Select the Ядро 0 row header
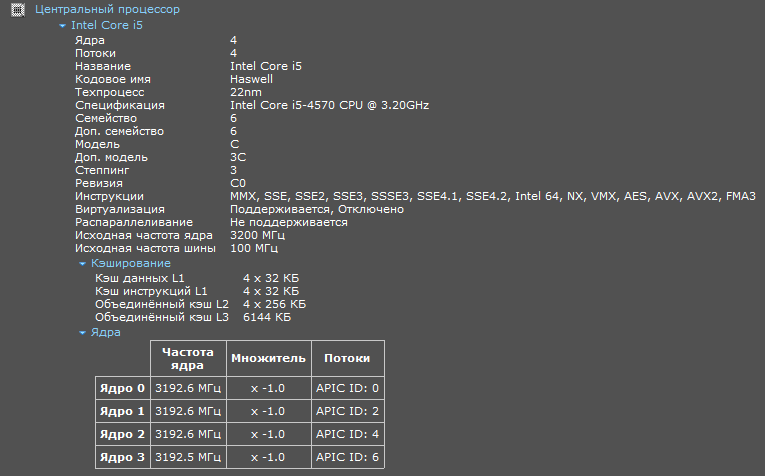Screen dimensions: 765x476 [122, 388]
